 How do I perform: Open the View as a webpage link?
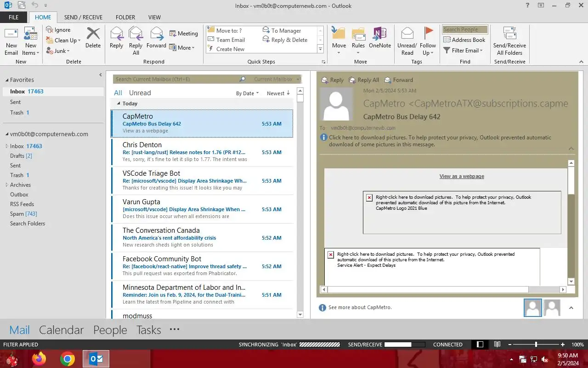(462, 176)
